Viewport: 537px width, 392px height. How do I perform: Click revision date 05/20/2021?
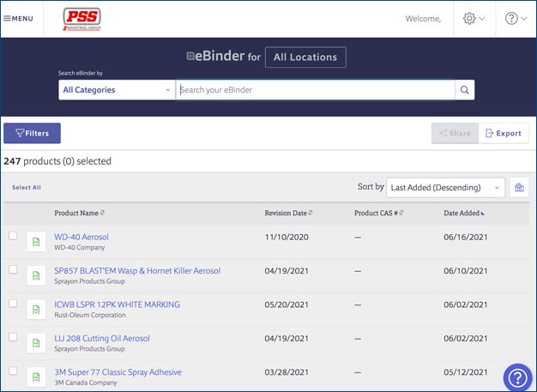click(x=287, y=305)
